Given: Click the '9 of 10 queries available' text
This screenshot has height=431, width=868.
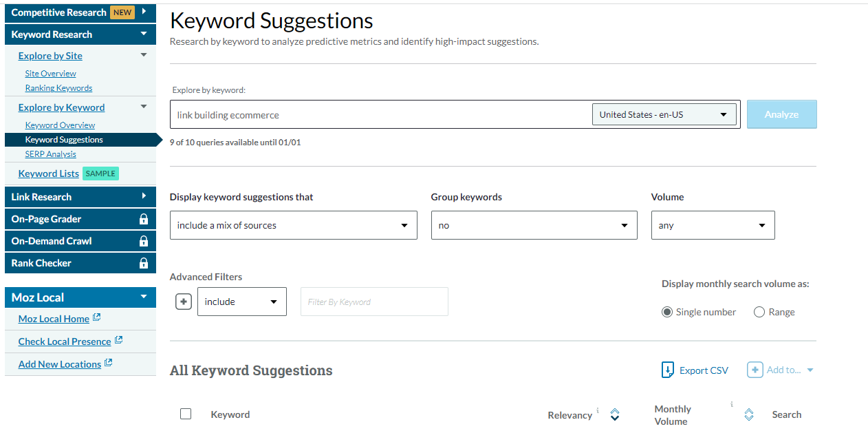Looking at the screenshot, I should coord(235,143).
